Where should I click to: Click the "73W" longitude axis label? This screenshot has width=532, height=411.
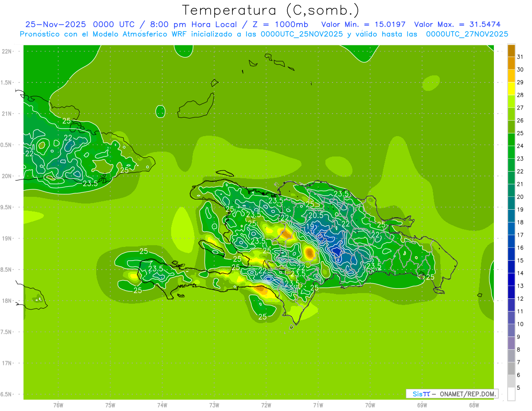[214, 405]
